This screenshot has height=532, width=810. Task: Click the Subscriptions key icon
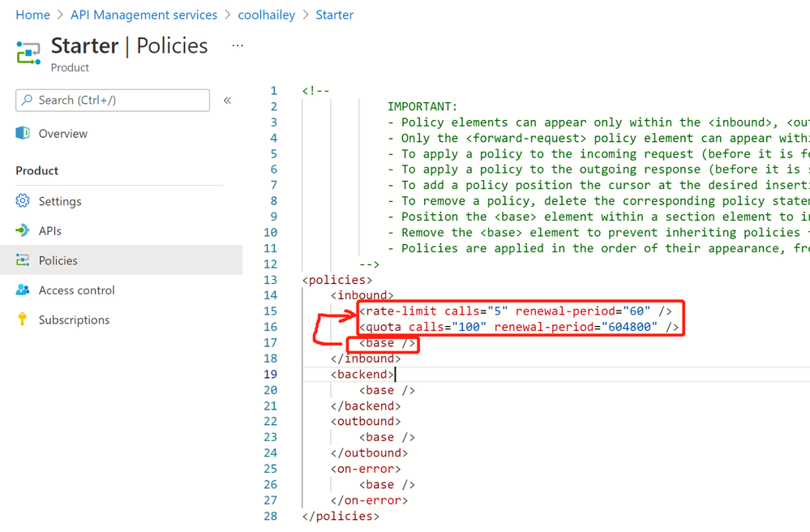coord(22,320)
